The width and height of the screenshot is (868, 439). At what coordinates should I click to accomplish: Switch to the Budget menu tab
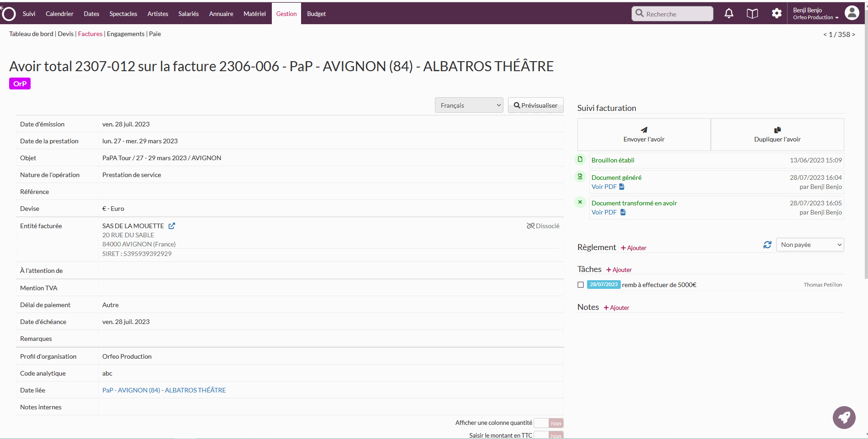pos(316,14)
